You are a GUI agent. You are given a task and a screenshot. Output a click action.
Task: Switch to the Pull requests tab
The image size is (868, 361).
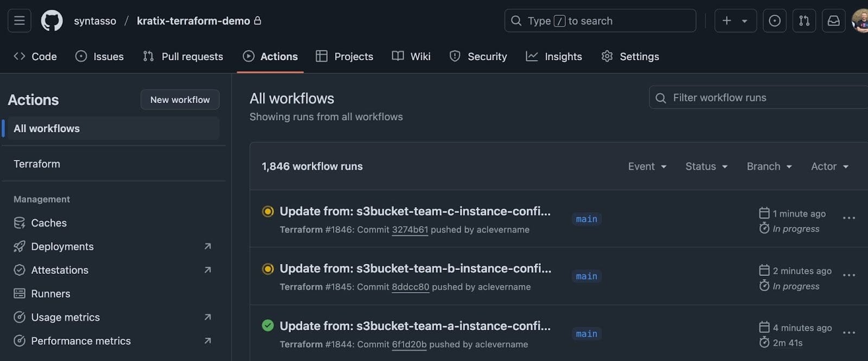183,56
